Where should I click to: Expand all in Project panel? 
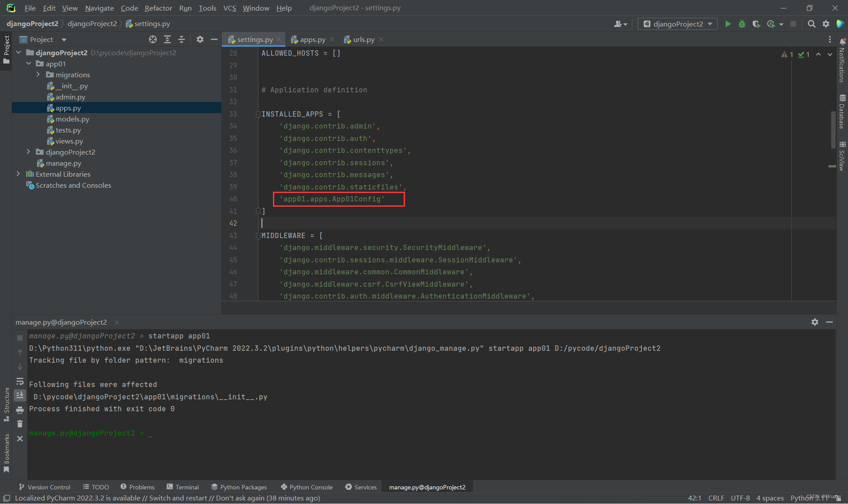click(167, 39)
